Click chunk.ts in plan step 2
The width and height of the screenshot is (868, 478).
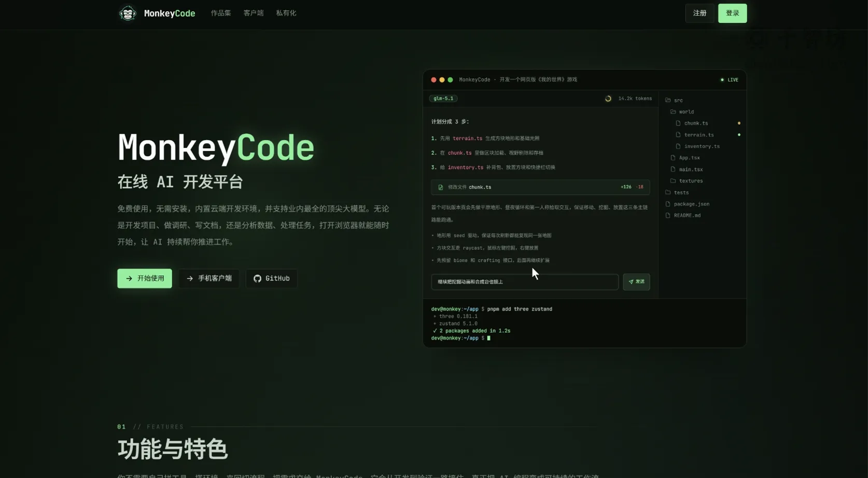[459, 153]
